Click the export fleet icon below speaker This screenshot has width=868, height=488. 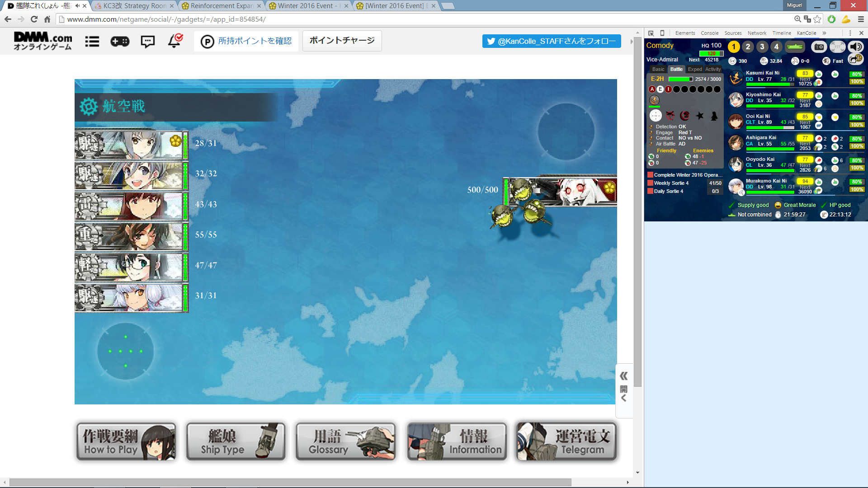click(x=855, y=59)
